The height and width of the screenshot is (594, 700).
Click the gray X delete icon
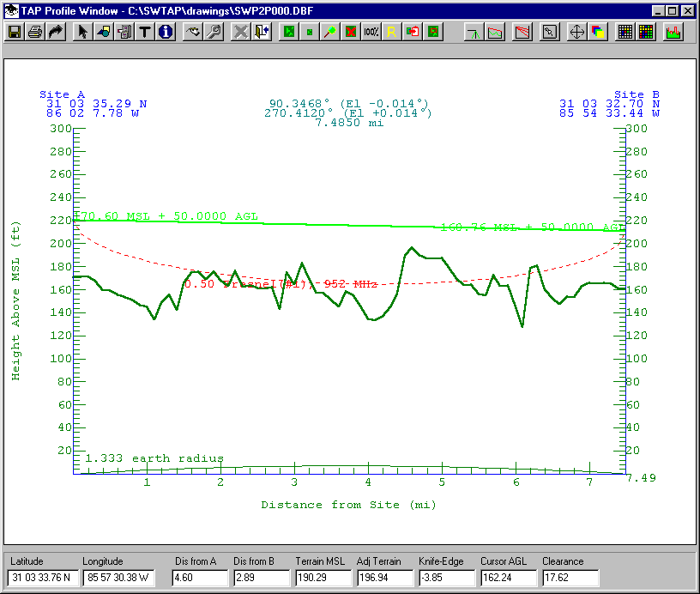(240, 32)
